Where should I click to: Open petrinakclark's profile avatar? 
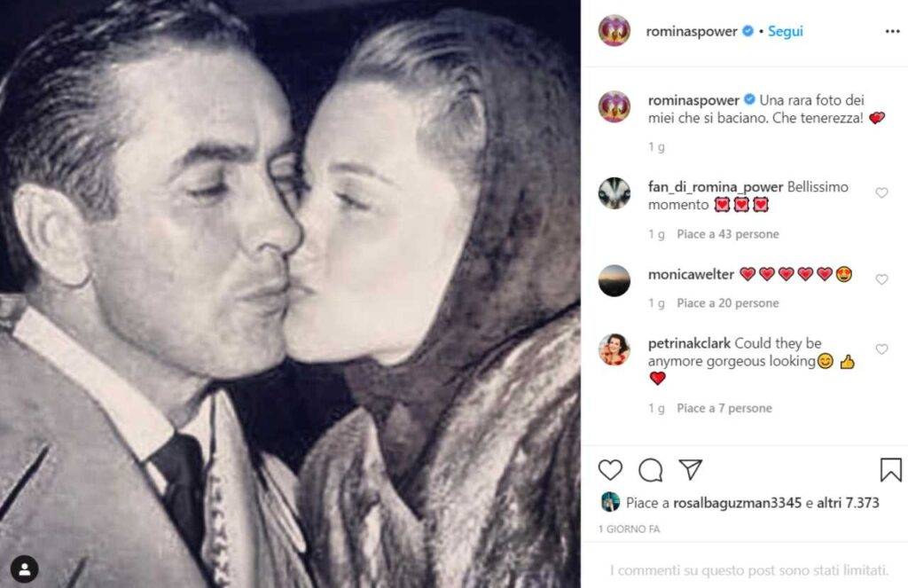[x=614, y=349]
